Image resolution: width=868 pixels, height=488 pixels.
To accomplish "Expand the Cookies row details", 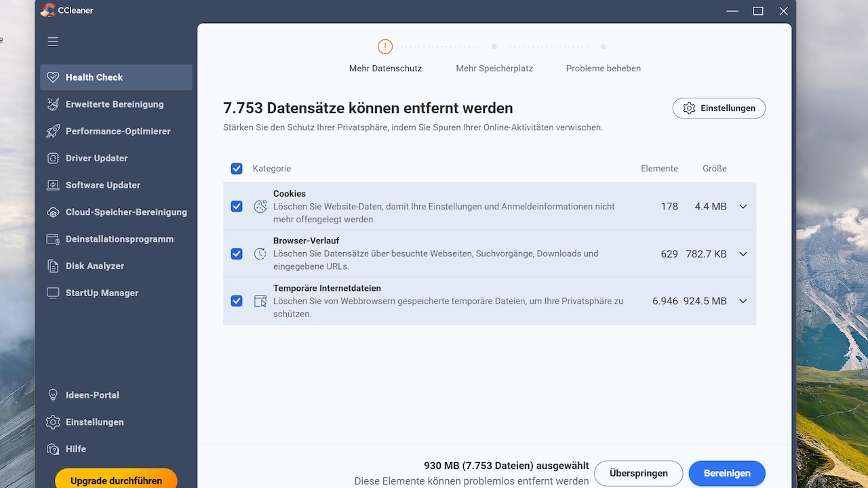I will [743, 206].
